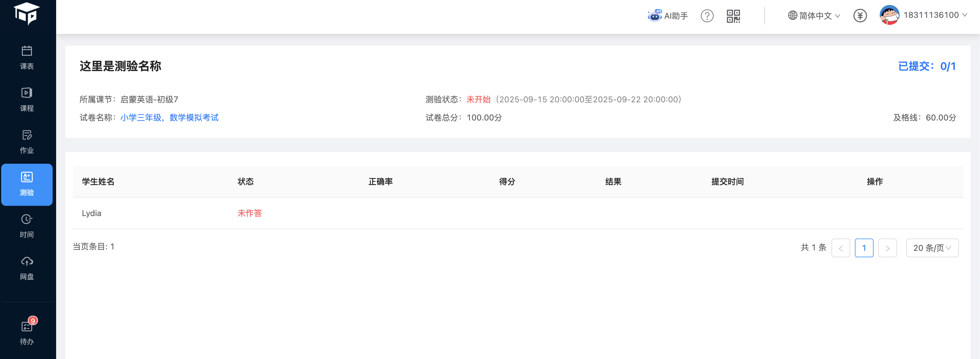Go to next page arrow
Viewport: 980px width, 359px height.
pos(887,248)
